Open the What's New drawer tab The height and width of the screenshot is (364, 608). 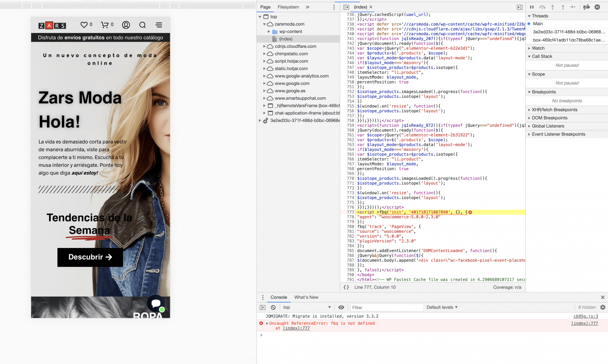(x=306, y=297)
